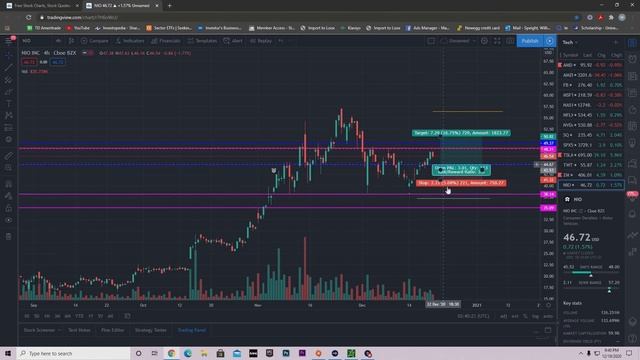Open the Trading Panel tab

[x=192, y=330]
